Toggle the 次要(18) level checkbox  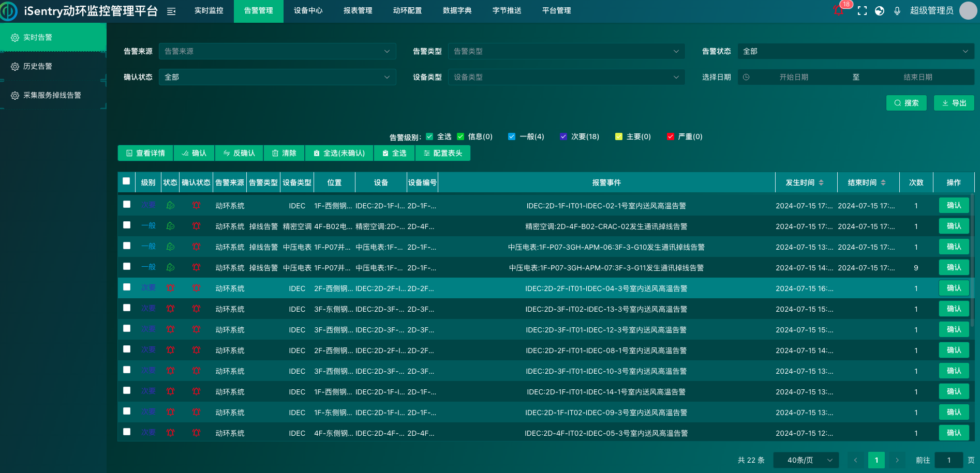[x=563, y=136]
